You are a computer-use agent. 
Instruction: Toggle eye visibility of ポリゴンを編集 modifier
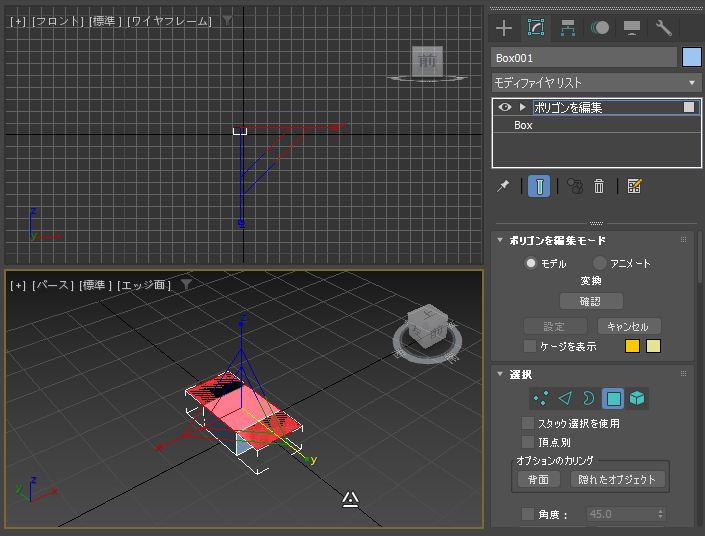coord(505,107)
